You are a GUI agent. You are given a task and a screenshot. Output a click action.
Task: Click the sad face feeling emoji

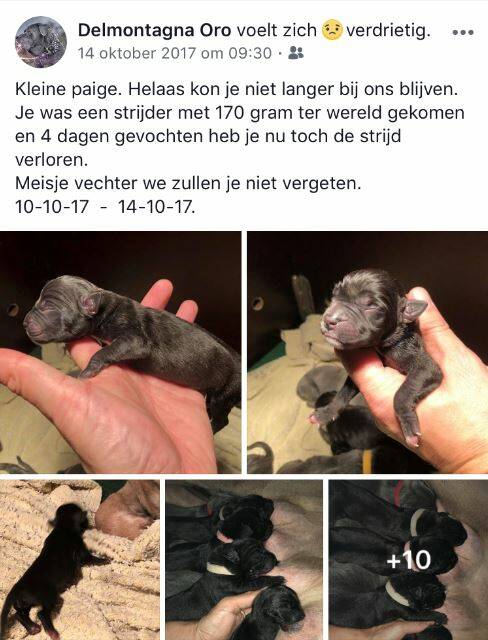(332, 30)
